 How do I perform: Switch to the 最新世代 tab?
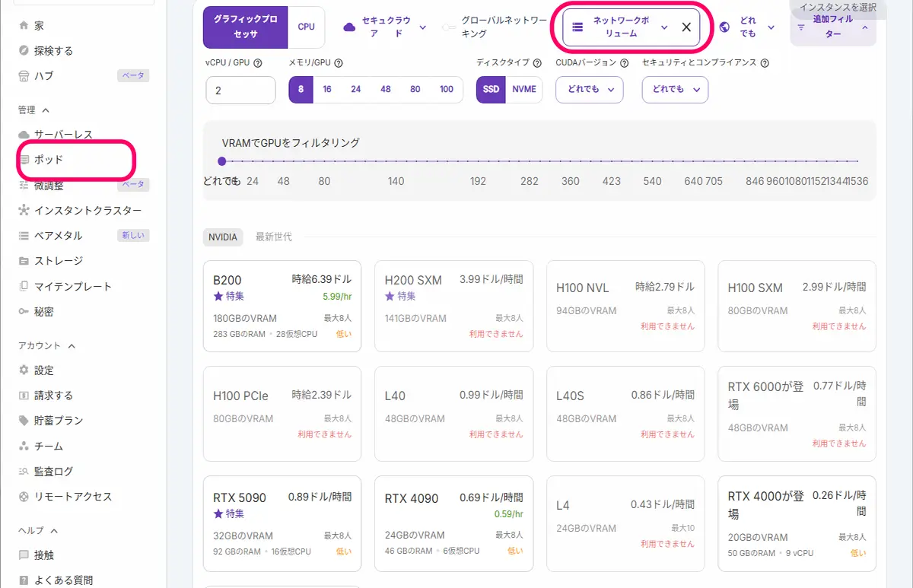[274, 237]
